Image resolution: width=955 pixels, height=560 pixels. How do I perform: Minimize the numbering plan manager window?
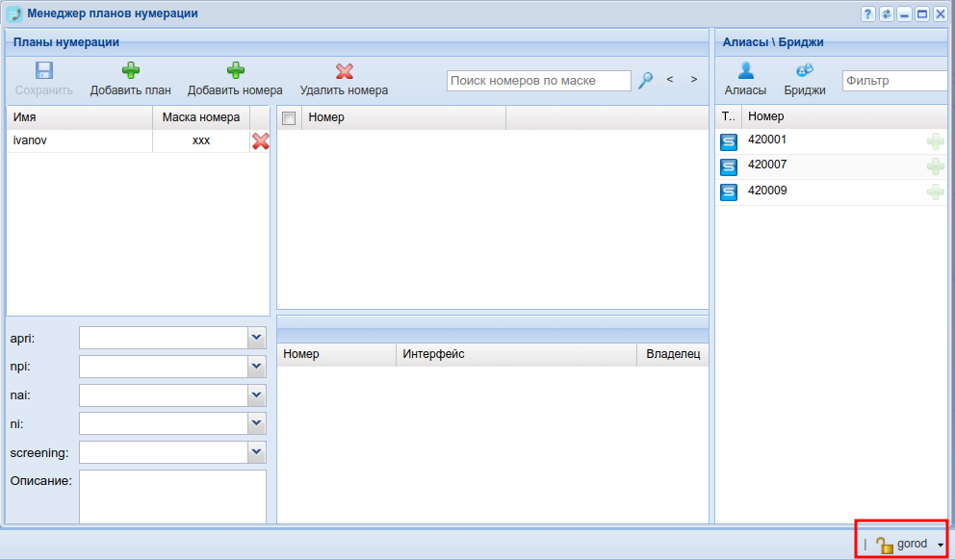pyautogui.click(x=904, y=14)
